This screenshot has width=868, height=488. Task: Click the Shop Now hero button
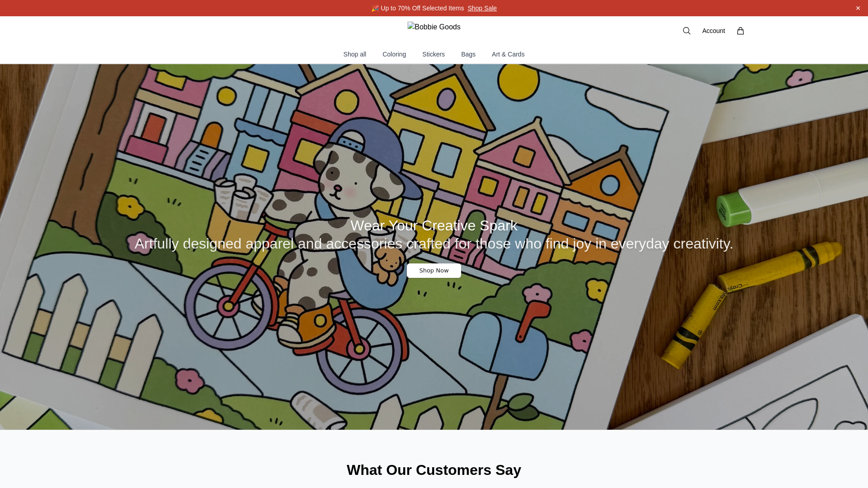click(434, 271)
